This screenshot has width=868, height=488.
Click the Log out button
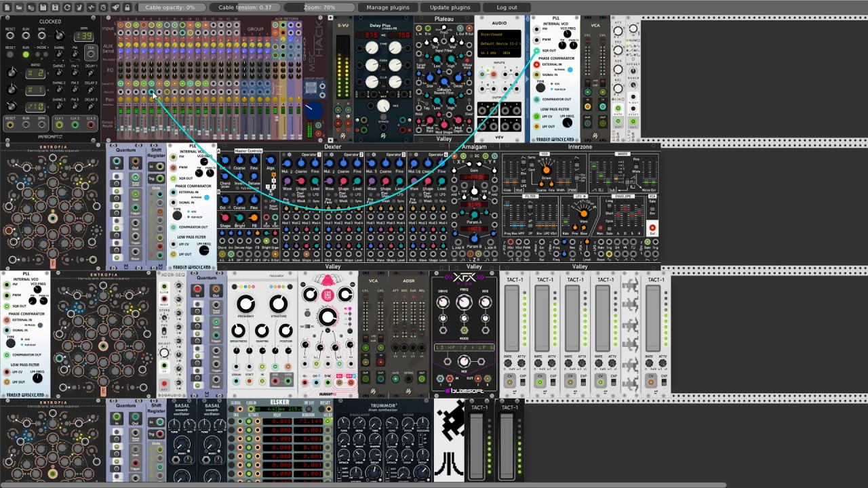(507, 7)
